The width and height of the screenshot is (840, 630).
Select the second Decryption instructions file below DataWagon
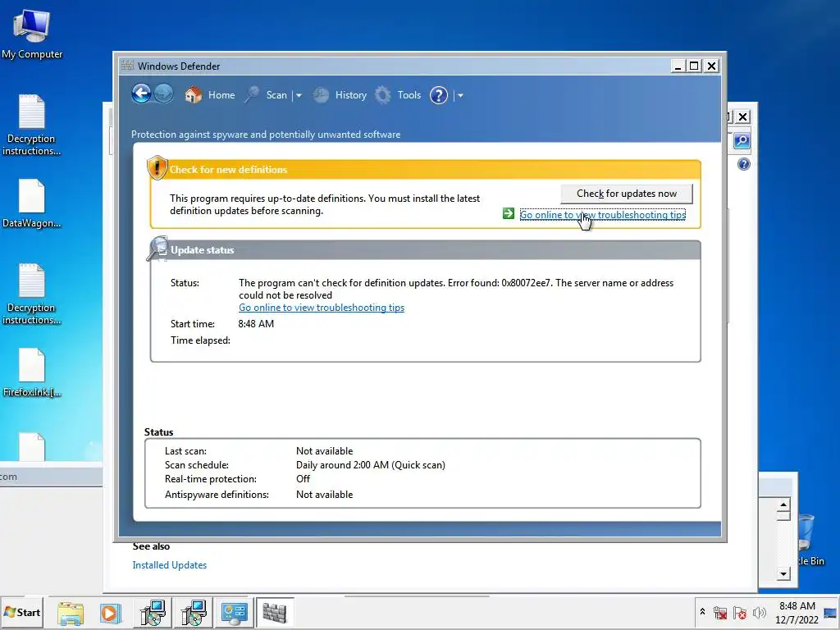32,294
